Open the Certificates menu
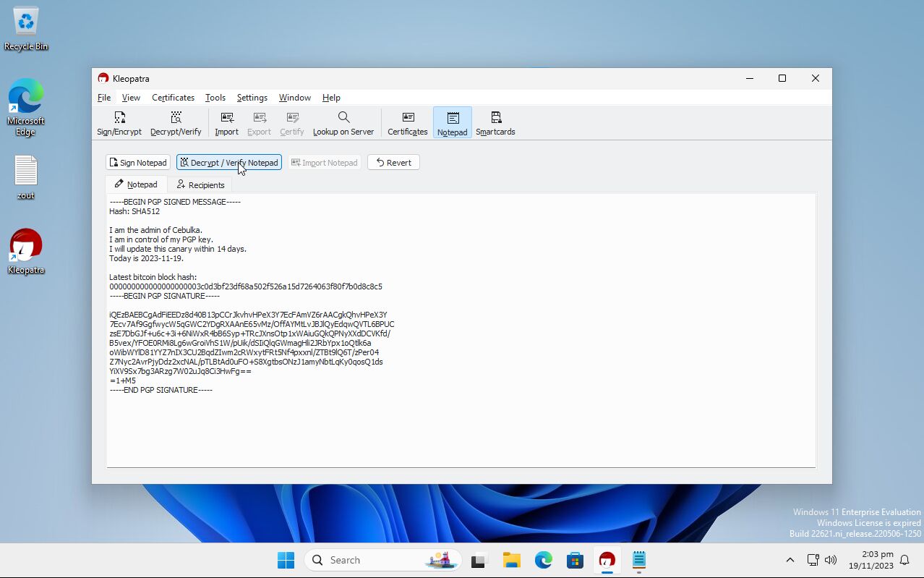Viewport: 924px width, 578px height. (x=173, y=98)
